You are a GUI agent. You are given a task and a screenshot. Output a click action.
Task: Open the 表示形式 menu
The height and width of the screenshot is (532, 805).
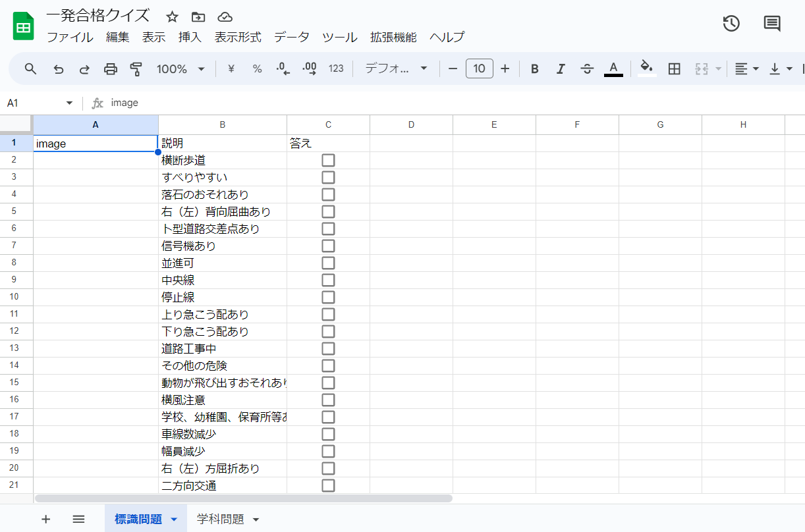click(x=238, y=38)
